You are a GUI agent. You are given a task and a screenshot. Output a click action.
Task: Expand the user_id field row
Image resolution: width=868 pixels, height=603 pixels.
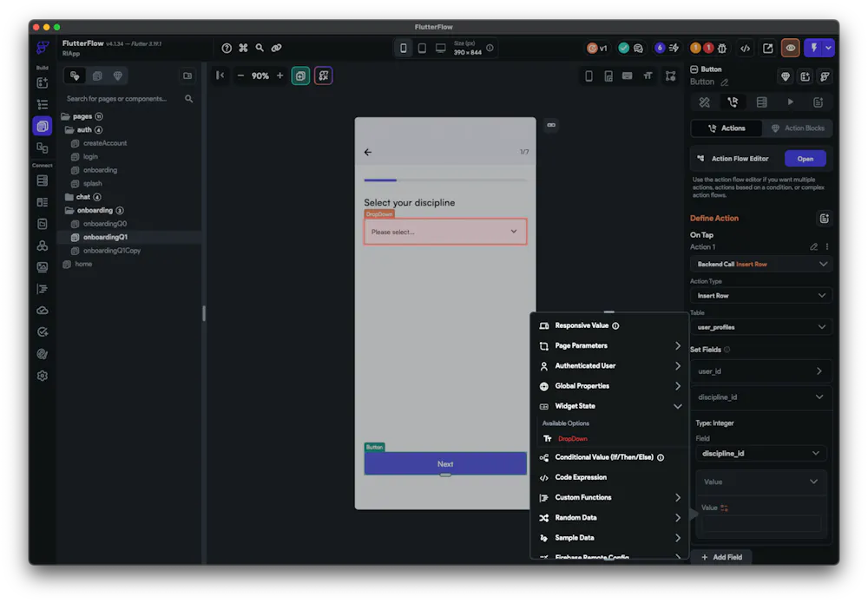[761, 371]
